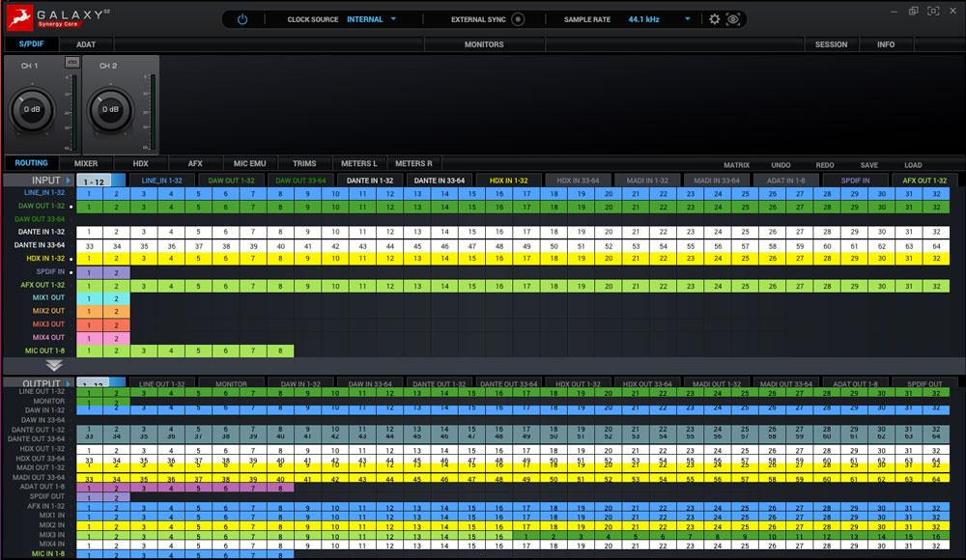Select channel 5 in LINE_IN 1-32 row
The image size is (966, 560).
198,194
